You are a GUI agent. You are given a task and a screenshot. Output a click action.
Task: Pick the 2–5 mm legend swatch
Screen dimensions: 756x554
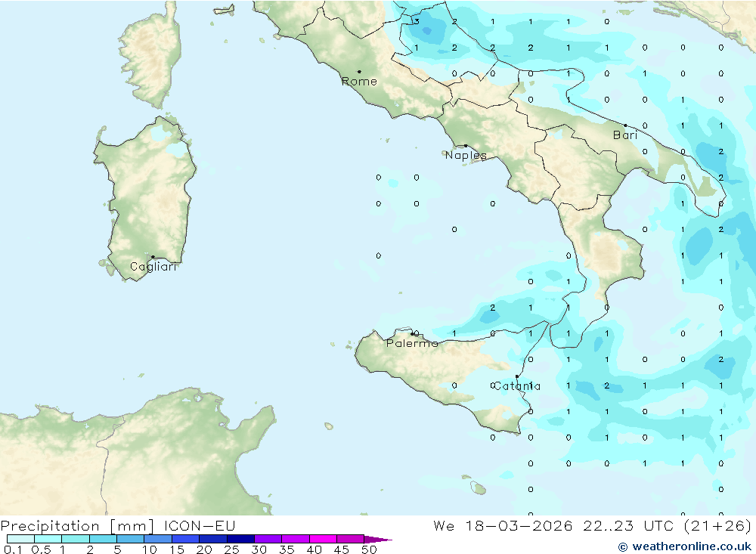click(103, 539)
